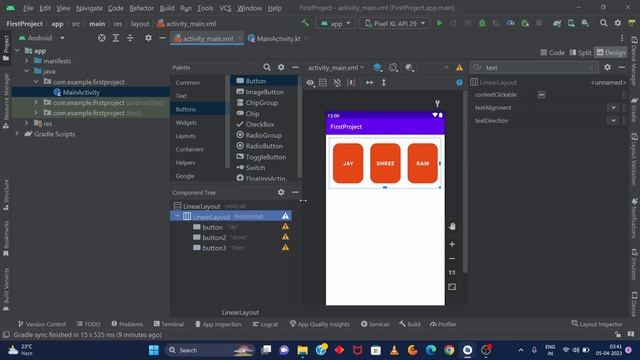Open Problems tool window
Image resolution: width=640 pixels, height=360 pixels.
pyautogui.click(x=127, y=324)
